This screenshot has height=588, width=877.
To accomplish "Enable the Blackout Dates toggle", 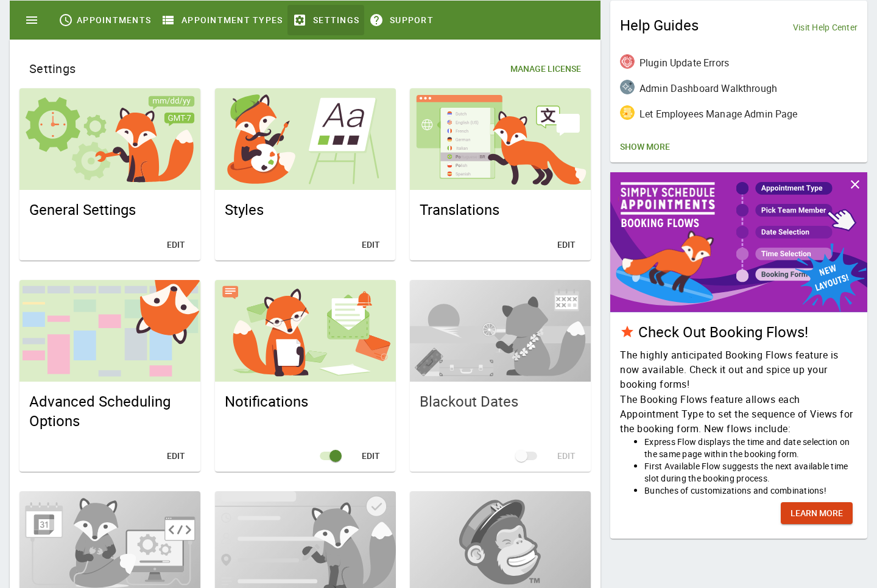I will (526, 456).
